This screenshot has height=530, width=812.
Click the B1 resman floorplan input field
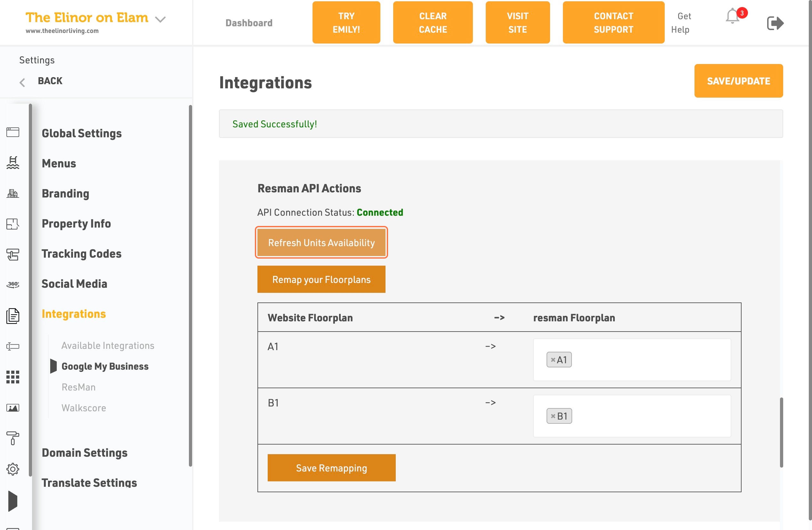632,416
